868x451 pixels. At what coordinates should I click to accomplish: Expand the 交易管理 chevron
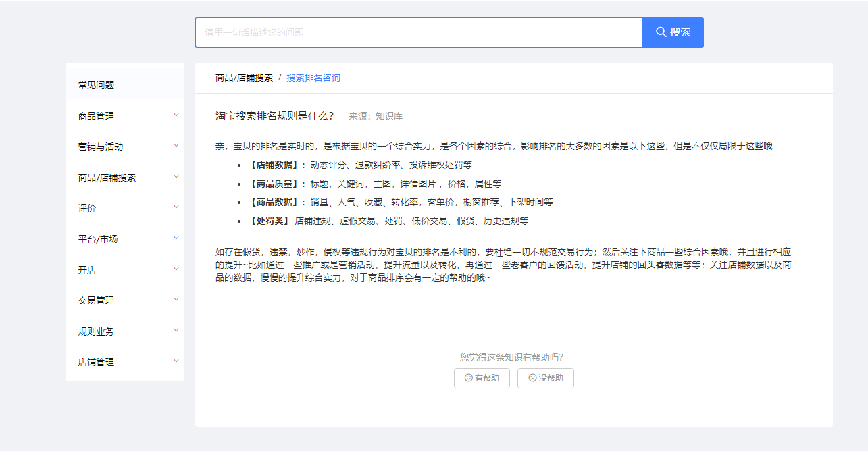tap(176, 299)
